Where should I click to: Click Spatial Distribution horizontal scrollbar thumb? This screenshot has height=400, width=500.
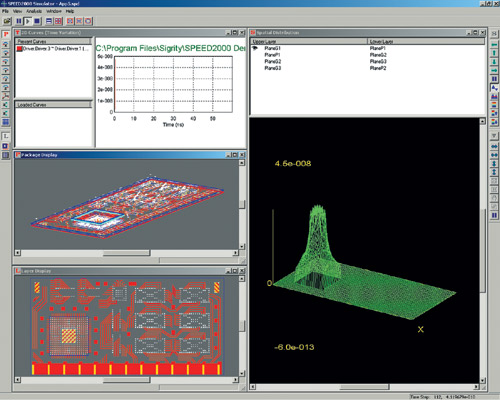[x=364, y=387]
